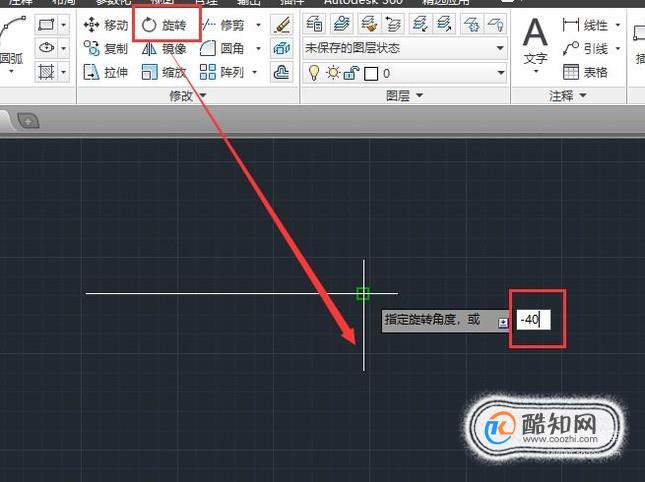The image size is (645, 482).
Task: Open the dynamic prompt options arrow
Action: tap(503, 323)
